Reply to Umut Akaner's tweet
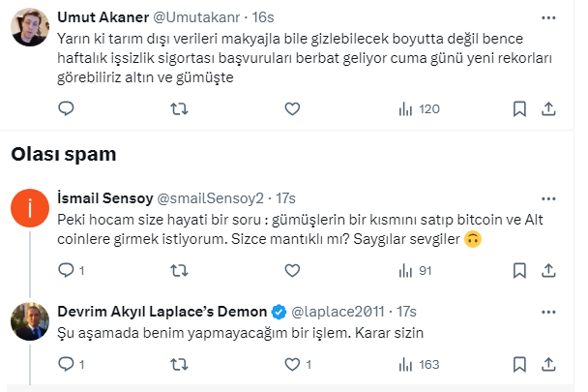 (66, 109)
